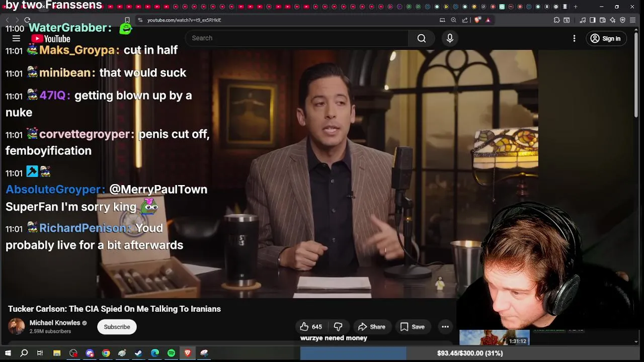
Task: Dislike the Tucker Carlson video
Action: coord(338,327)
